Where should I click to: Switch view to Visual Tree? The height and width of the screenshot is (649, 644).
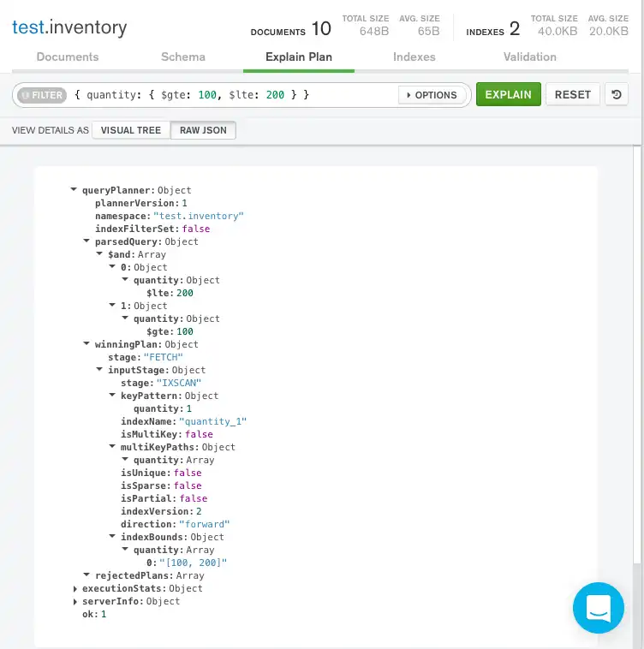130,130
